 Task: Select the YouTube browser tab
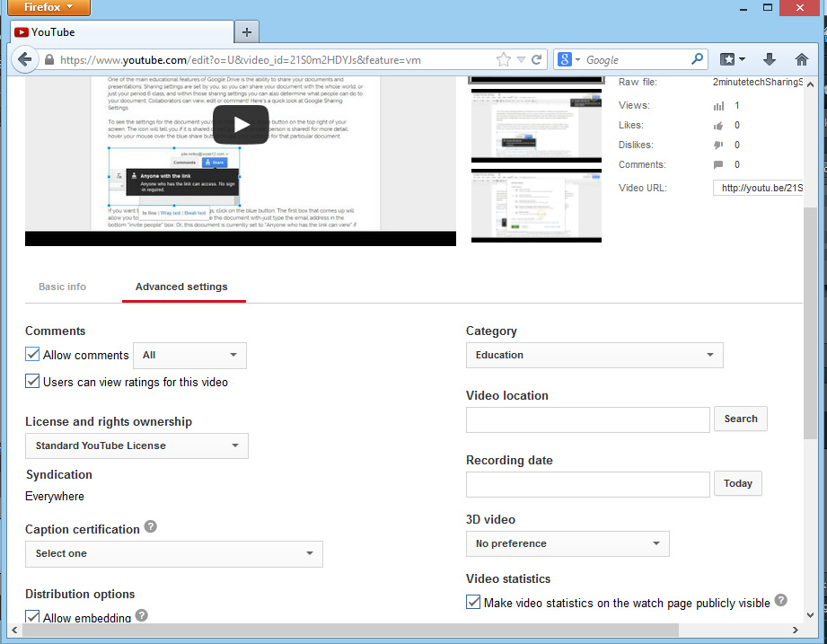click(x=122, y=32)
